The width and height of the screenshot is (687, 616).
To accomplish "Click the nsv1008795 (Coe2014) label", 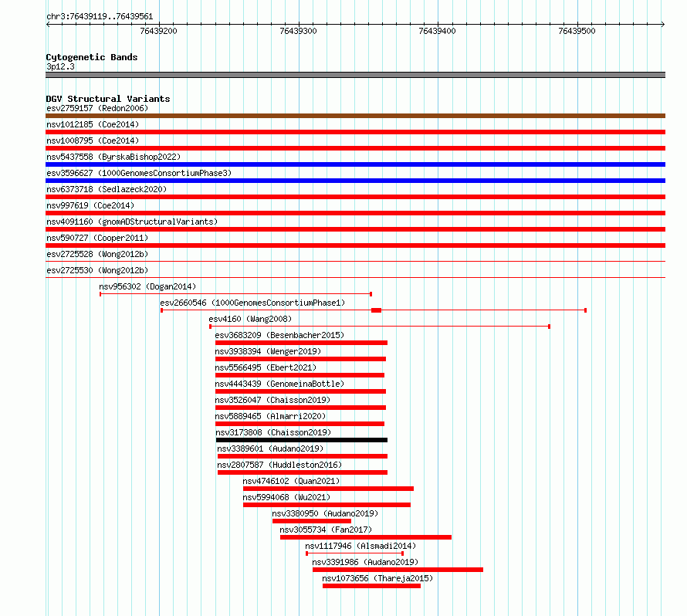I will pos(93,140).
